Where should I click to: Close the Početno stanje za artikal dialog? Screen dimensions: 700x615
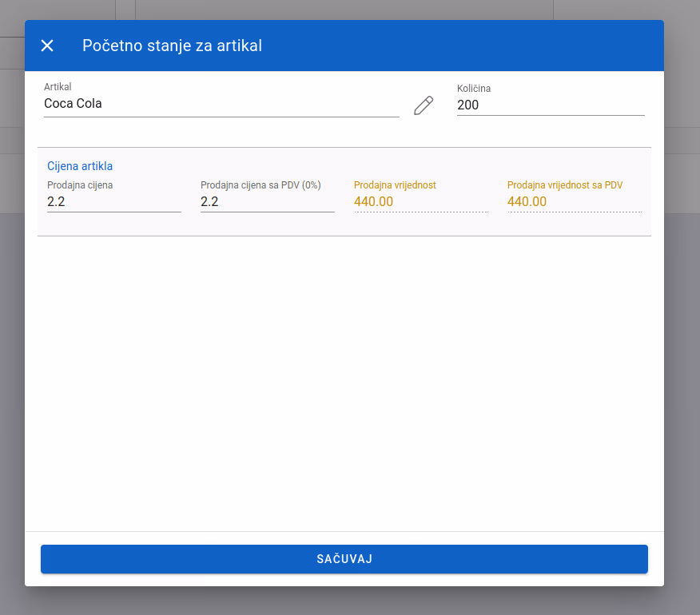(47, 46)
